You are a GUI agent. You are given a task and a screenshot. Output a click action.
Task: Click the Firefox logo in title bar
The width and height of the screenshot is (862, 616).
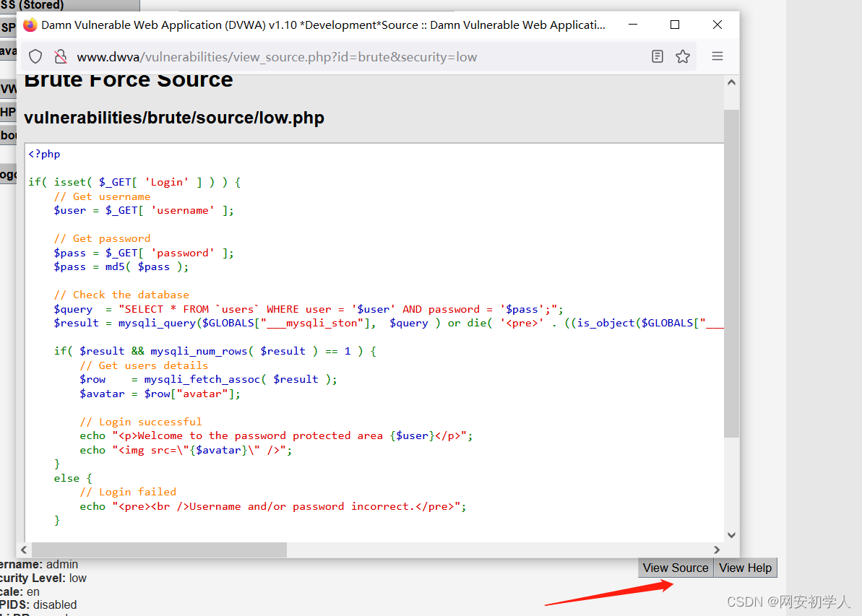pyautogui.click(x=30, y=25)
